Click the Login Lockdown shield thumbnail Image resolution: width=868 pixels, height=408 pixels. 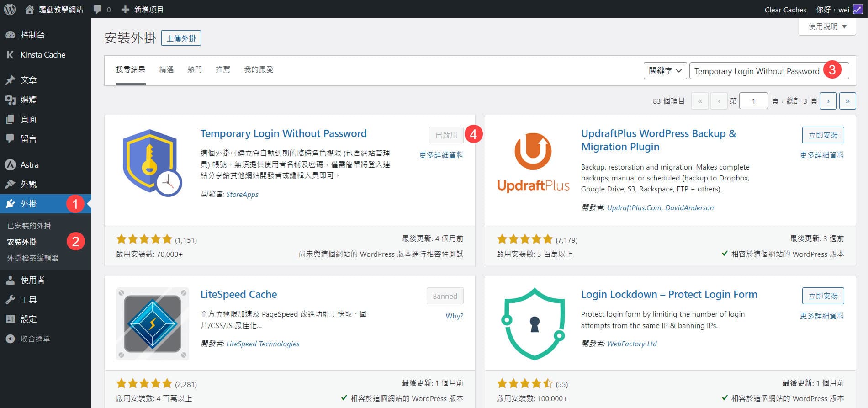533,323
